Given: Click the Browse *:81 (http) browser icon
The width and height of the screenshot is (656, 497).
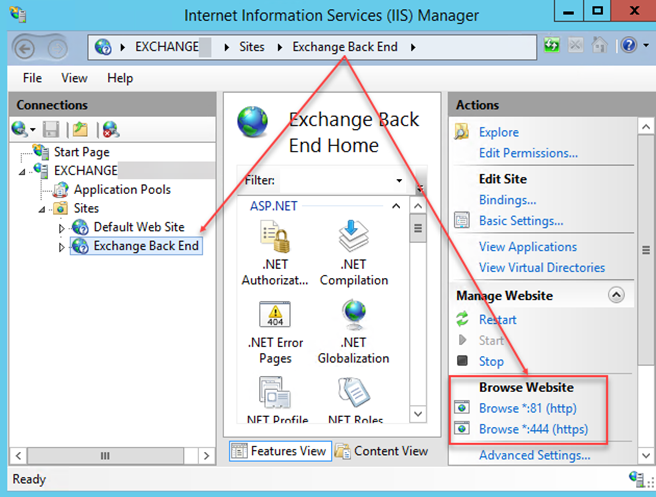Looking at the screenshot, I should pos(462,407).
